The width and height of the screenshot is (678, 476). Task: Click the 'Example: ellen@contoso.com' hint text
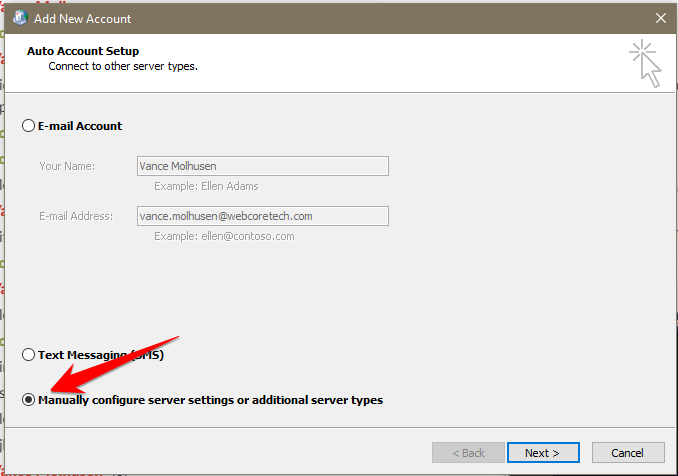pos(224,236)
